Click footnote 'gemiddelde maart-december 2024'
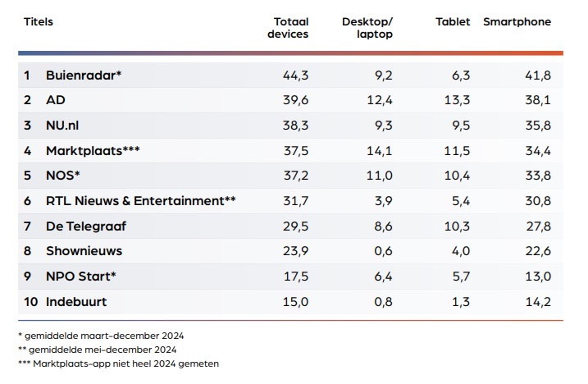588x384 pixels. pos(104,336)
